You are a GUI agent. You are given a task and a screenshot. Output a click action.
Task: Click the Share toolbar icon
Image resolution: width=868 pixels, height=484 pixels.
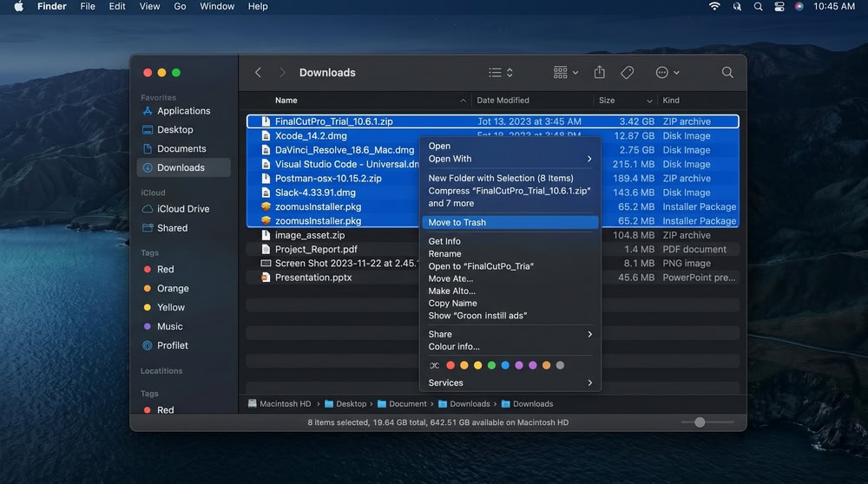pyautogui.click(x=600, y=72)
